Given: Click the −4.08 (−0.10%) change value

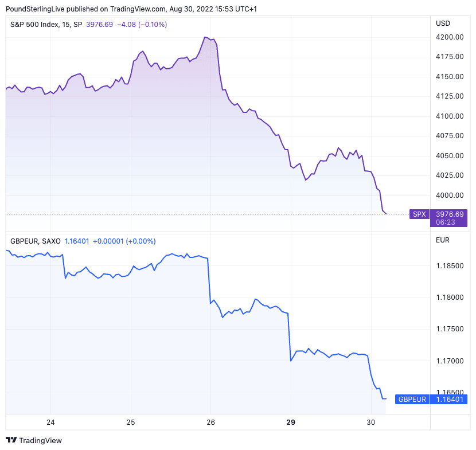Looking at the screenshot, I should coord(141,24).
